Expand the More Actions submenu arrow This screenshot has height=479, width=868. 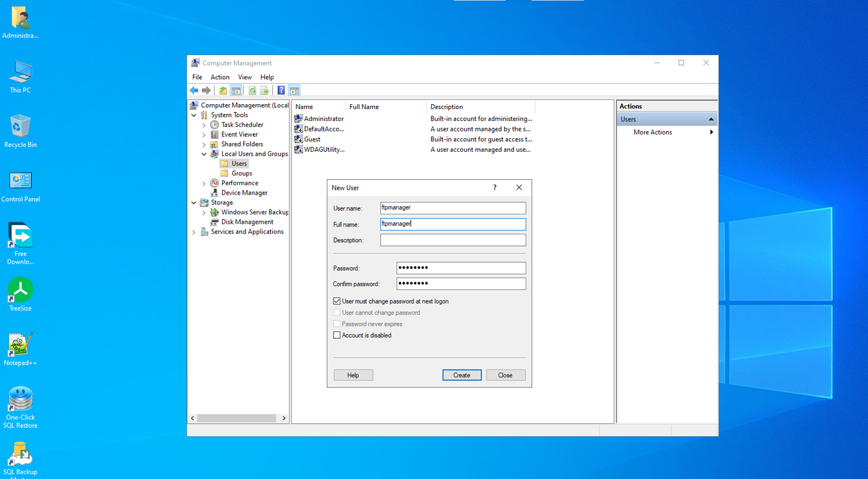click(711, 133)
